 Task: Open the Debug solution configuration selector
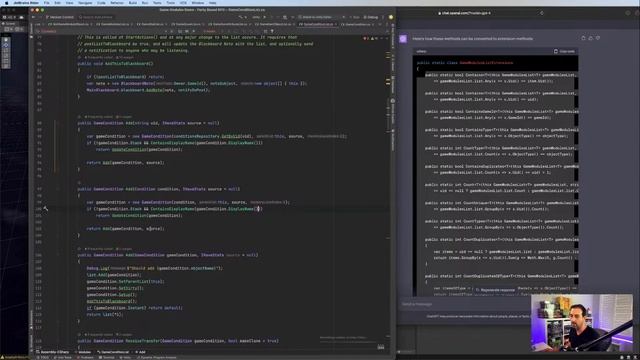371,17
